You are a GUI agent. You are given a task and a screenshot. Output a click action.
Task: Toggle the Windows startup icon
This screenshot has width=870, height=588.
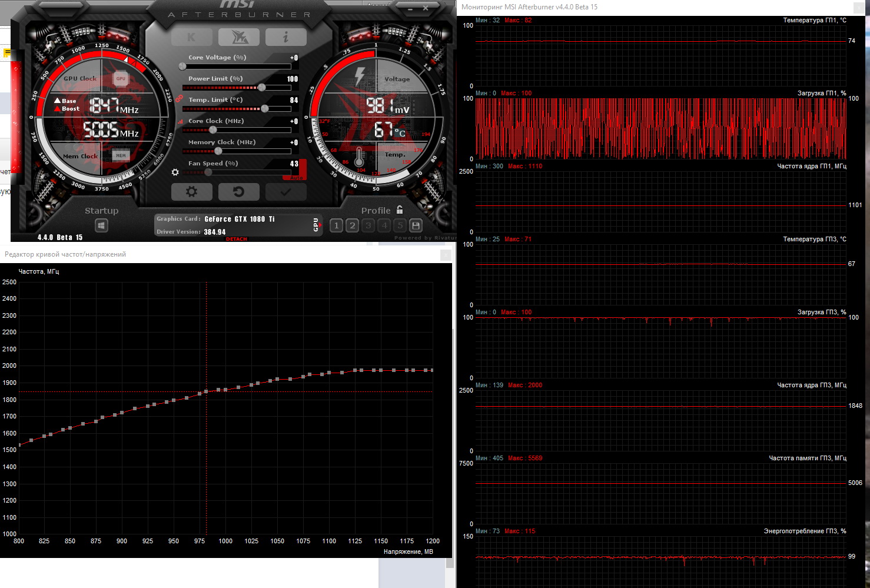point(101,225)
